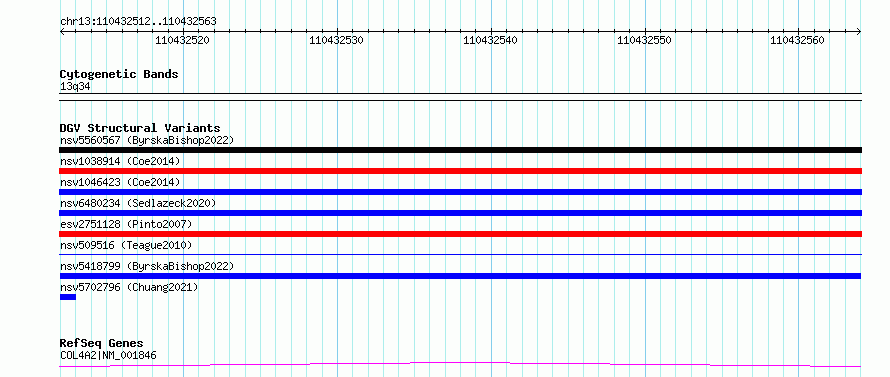890x377 pixels.
Task: Select the blue nsv1046423 variant bar
Action: click(x=460, y=192)
